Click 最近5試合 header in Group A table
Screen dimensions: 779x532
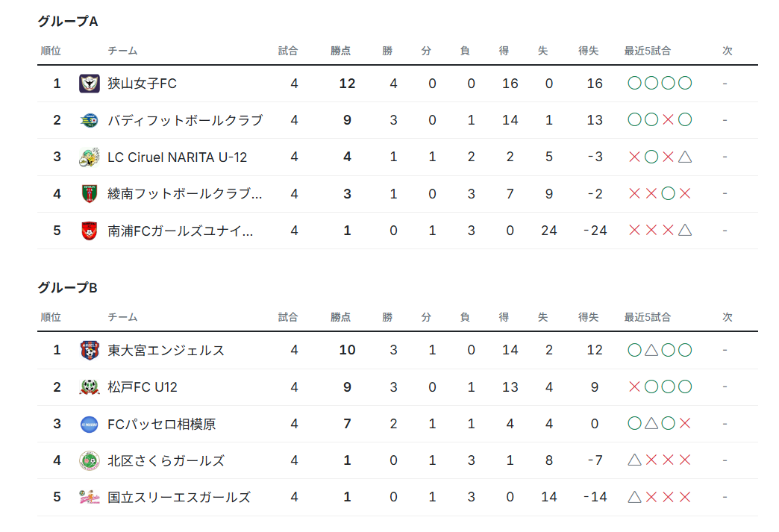click(x=648, y=51)
